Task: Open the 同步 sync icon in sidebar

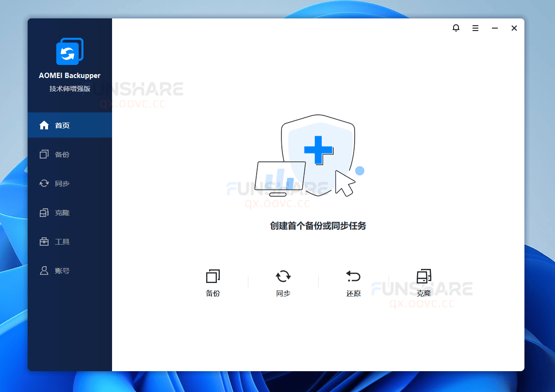Action: [x=44, y=184]
